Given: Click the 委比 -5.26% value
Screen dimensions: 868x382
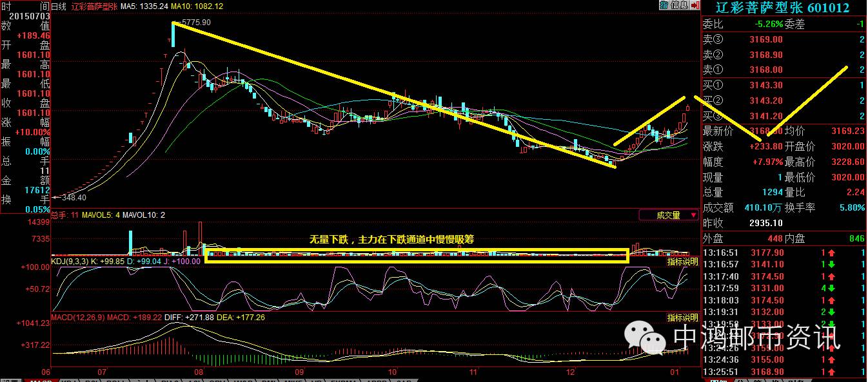Looking at the screenshot, I should tap(769, 24).
